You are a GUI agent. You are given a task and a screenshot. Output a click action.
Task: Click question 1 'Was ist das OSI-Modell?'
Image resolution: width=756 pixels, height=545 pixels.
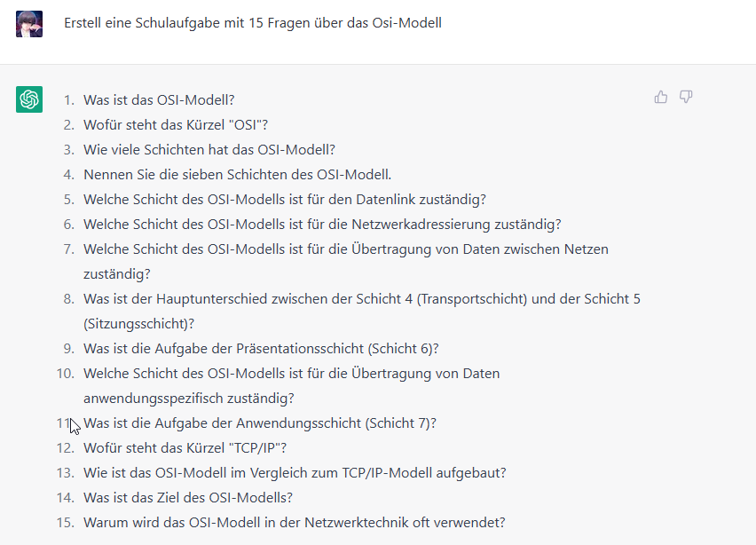pos(159,99)
